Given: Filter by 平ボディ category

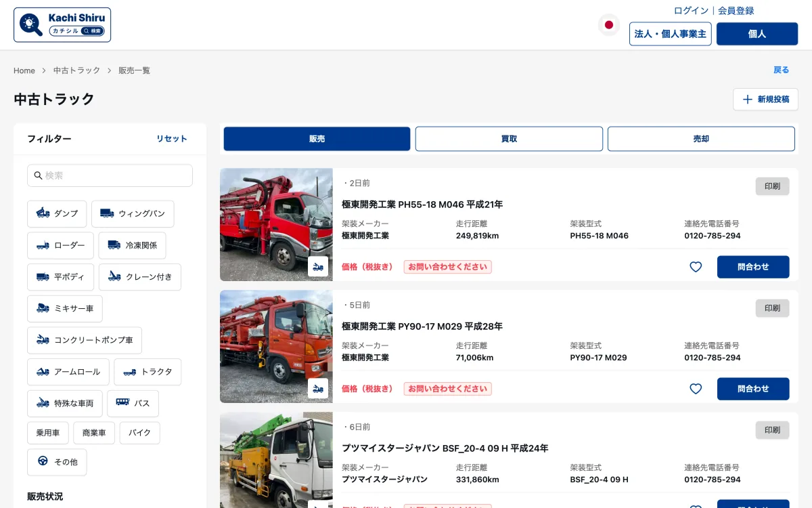Looking at the screenshot, I should tap(60, 277).
